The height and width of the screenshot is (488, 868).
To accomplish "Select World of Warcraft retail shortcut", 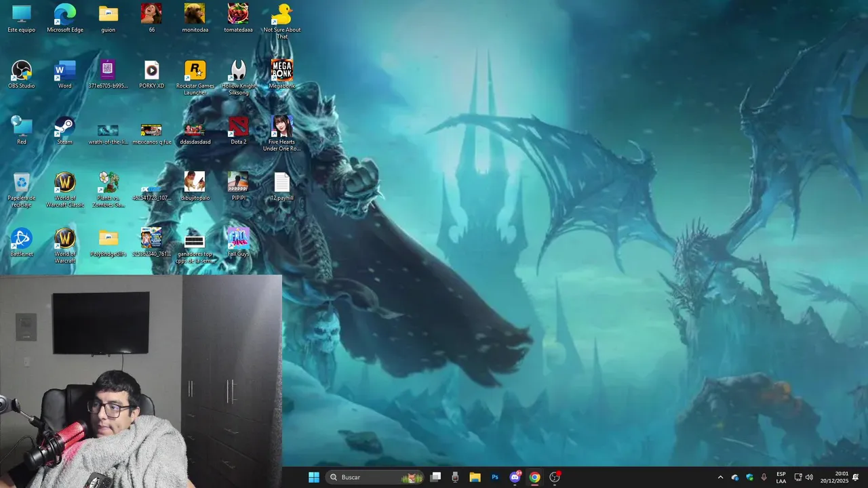I will pyautogui.click(x=65, y=246).
